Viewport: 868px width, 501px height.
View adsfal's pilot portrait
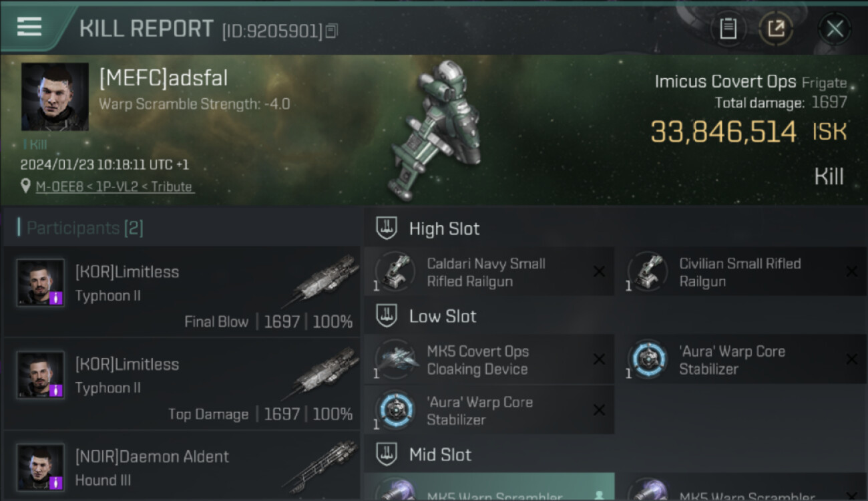pyautogui.click(x=55, y=97)
